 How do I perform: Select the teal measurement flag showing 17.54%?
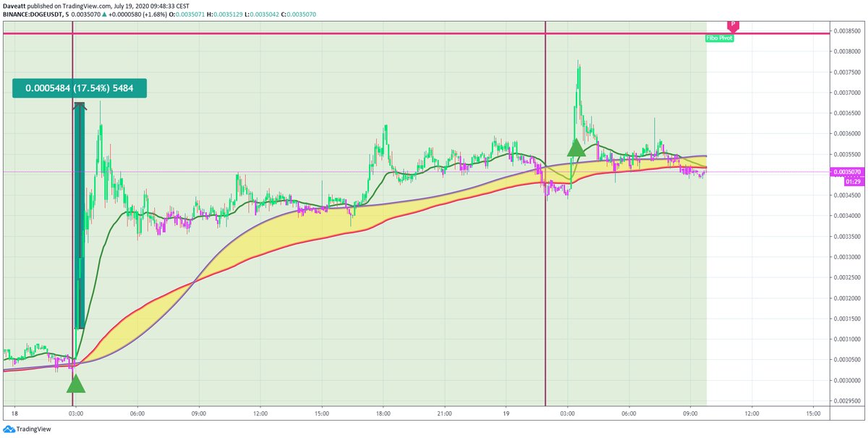coord(80,87)
